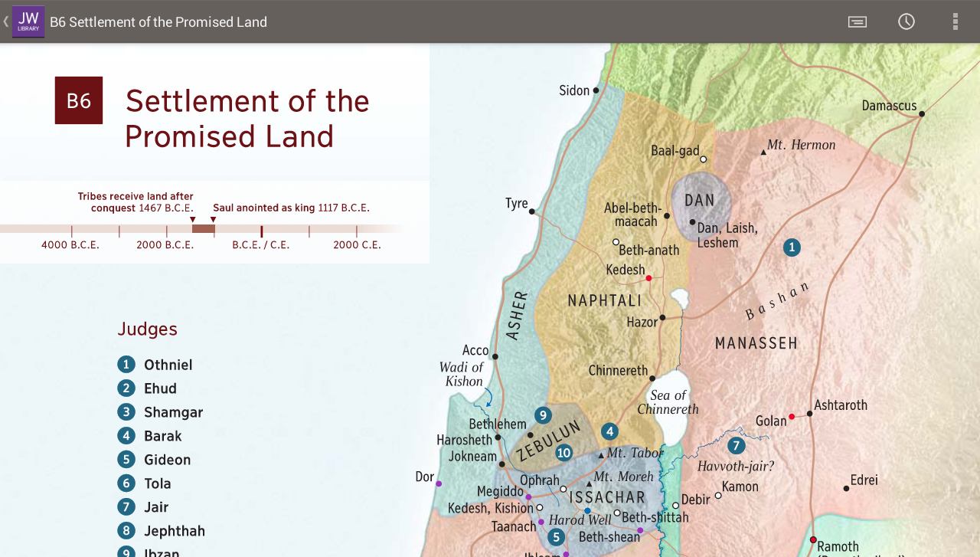This screenshot has height=557, width=980.
Task: Tap the 'Acco' city label
Action: tap(475, 350)
